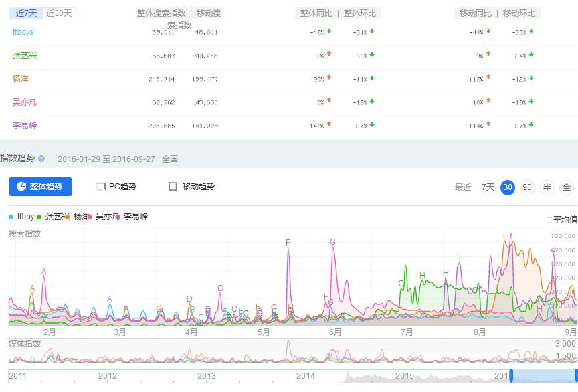Select the 90 day range button
578x392 pixels.
pos(527,187)
